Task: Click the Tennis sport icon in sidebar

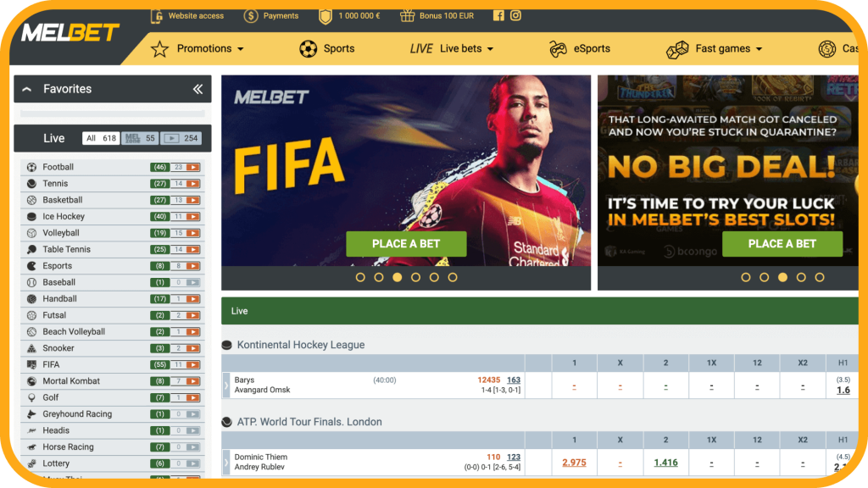Action: point(31,184)
